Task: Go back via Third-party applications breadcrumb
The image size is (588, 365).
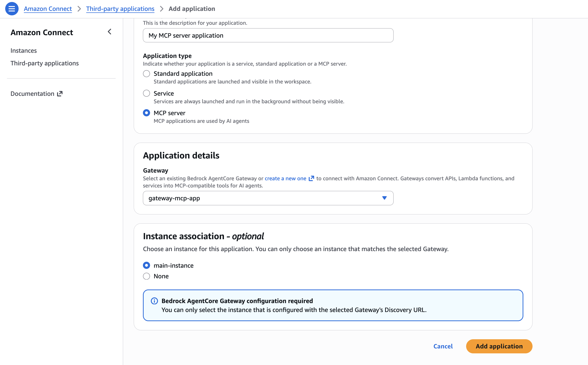Action: tap(120, 8)
